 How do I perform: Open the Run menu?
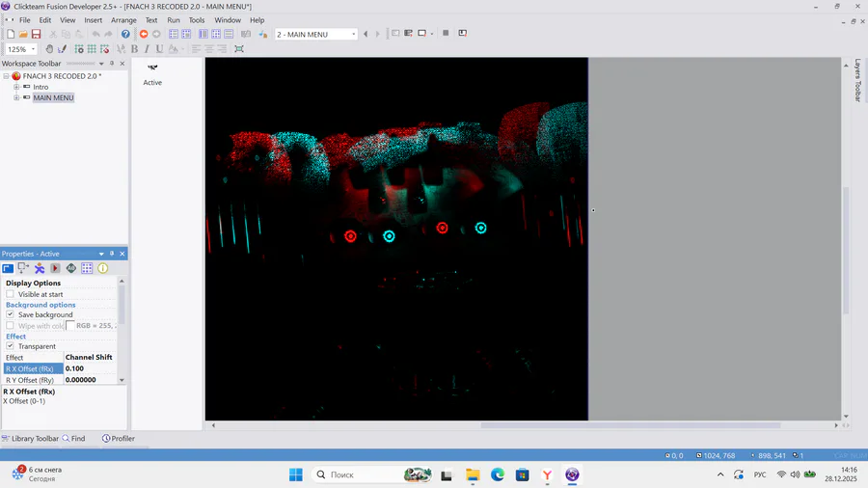pyautogui.click(x=174, y=20)
